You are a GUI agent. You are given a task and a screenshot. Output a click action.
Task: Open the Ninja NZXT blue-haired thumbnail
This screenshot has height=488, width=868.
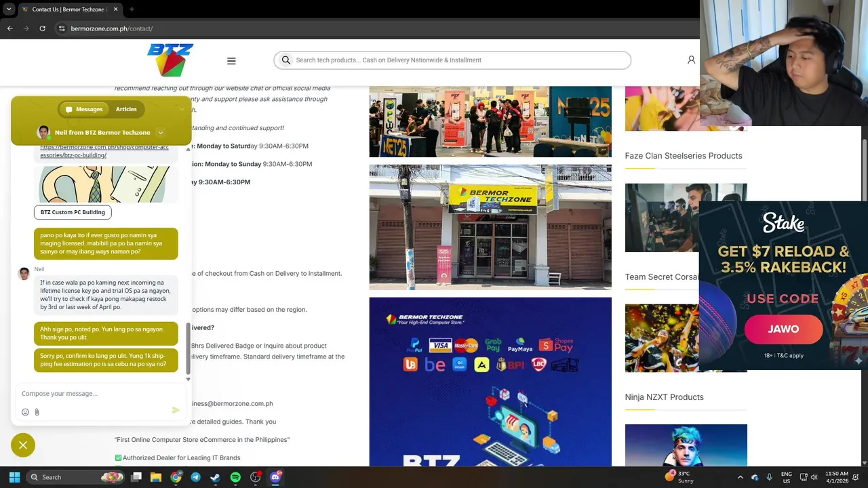[686, 445]
